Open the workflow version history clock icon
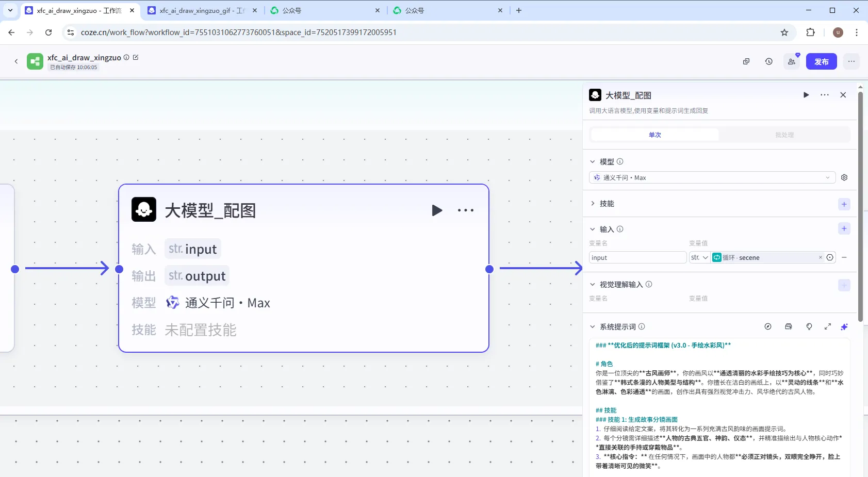 point(768,61)
